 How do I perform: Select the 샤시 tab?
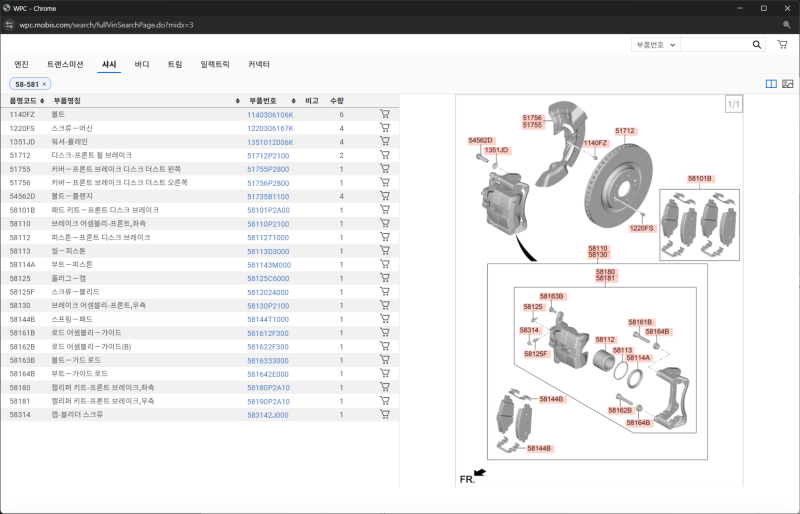tap(109, 64)
